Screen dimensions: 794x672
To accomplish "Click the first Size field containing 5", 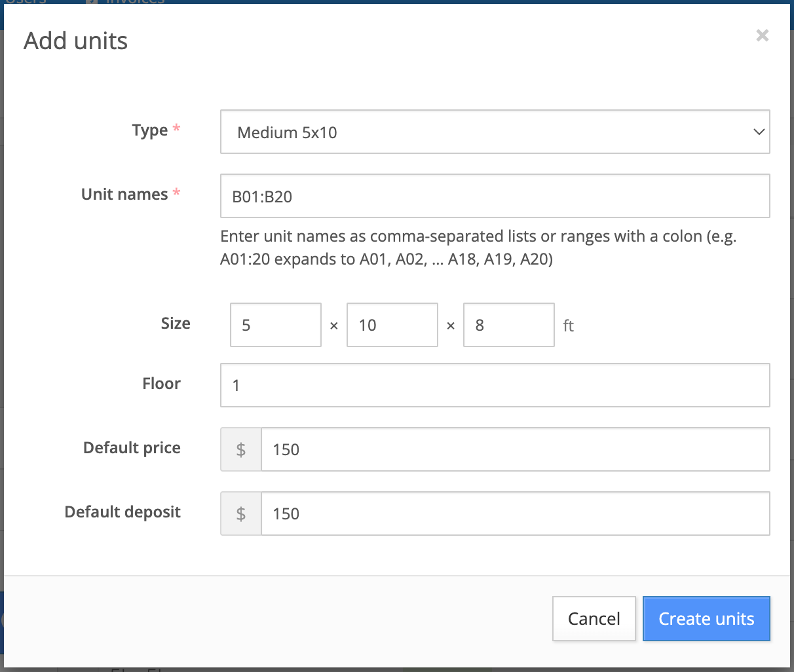I will [276, 325].
